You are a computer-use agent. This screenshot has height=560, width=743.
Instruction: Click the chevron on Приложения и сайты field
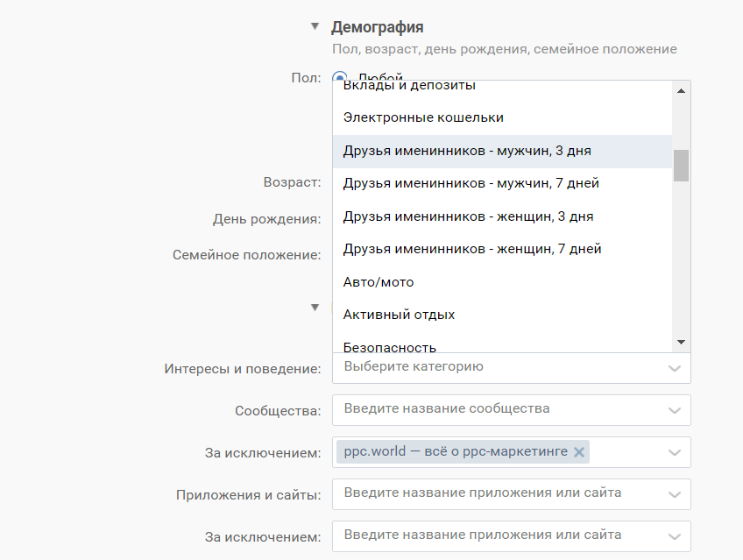[x=674, y=493]
